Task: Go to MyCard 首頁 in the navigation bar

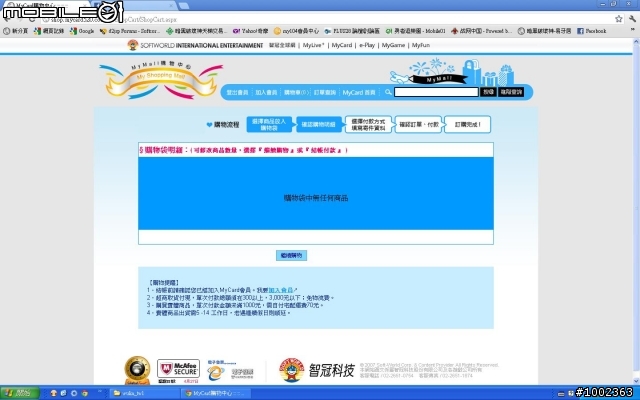Action: 359,93
